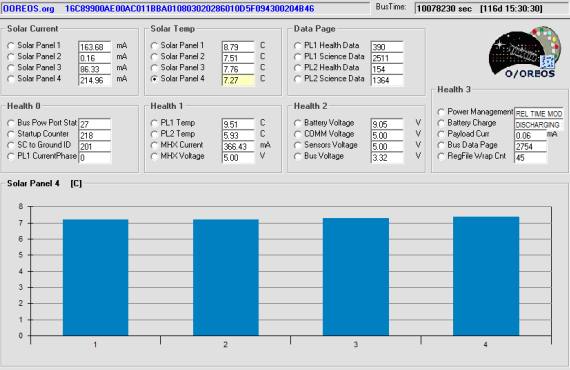Click Solar Panel 1 current field 163.68
570x370 pixels.
pyautogui.click(x=95, y=47)
